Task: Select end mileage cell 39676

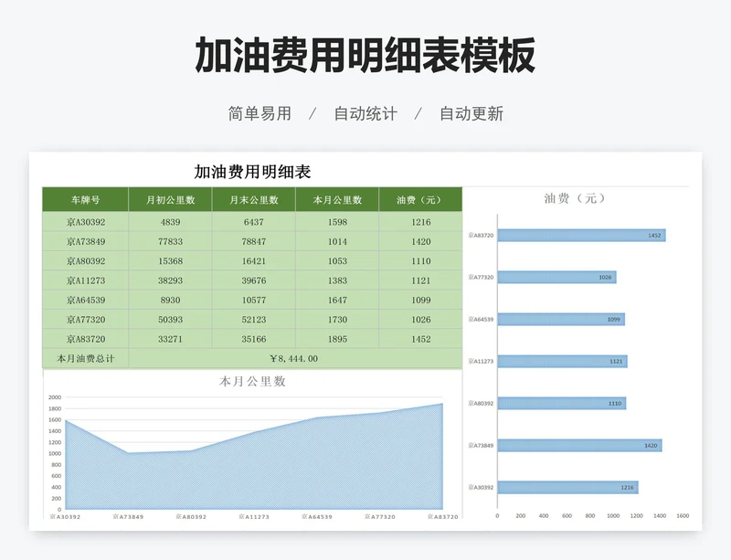Action: pos(254,280)
